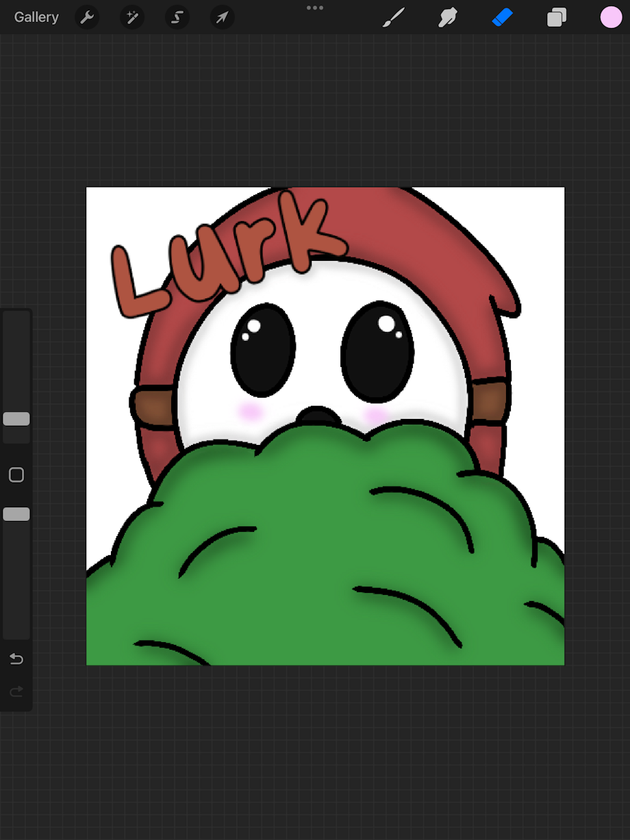630x840 pixels.
Task: Tap the square Modify button on sidebar
Action: (16, 475)
